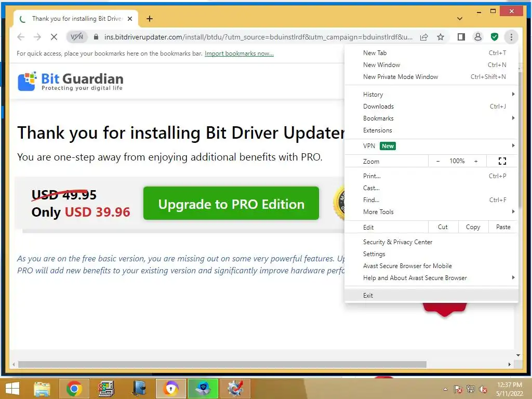Screen dimensions: 532x399
Task: Open Downloads from the menu
Action: (x=431, y=107)
